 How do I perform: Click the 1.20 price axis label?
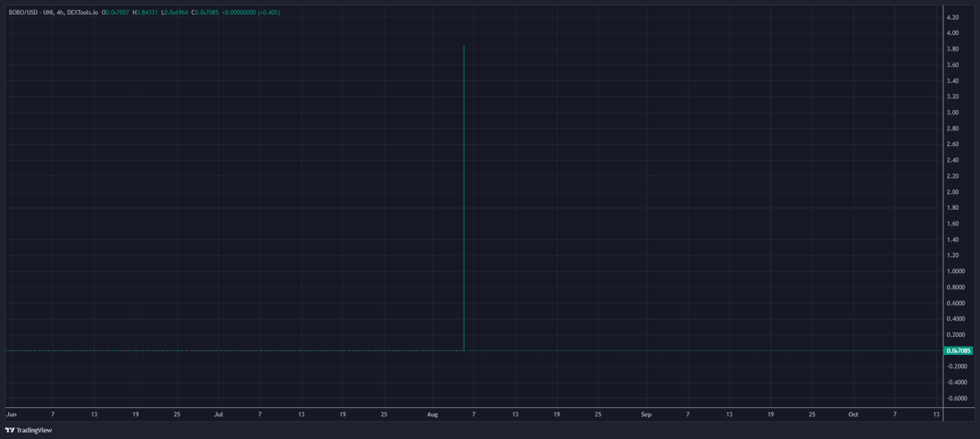tap(952, 255)
